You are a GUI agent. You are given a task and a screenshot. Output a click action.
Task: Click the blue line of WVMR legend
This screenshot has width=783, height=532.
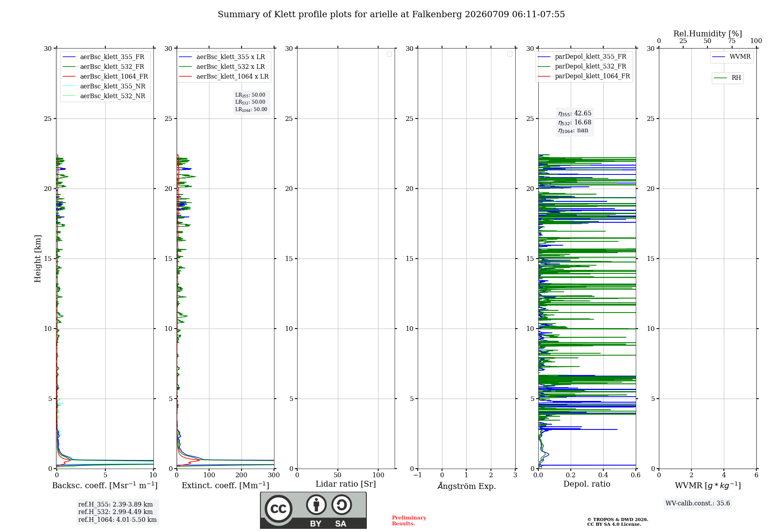click(x=719, y=57)
